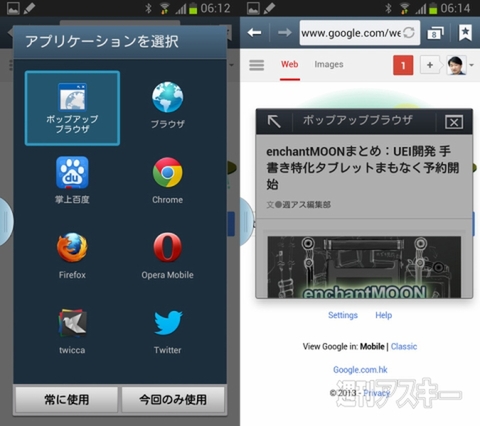The width and height of the screenshot is (480, 426).
Task: Switch to the Images tab
Action: (329, 64)
